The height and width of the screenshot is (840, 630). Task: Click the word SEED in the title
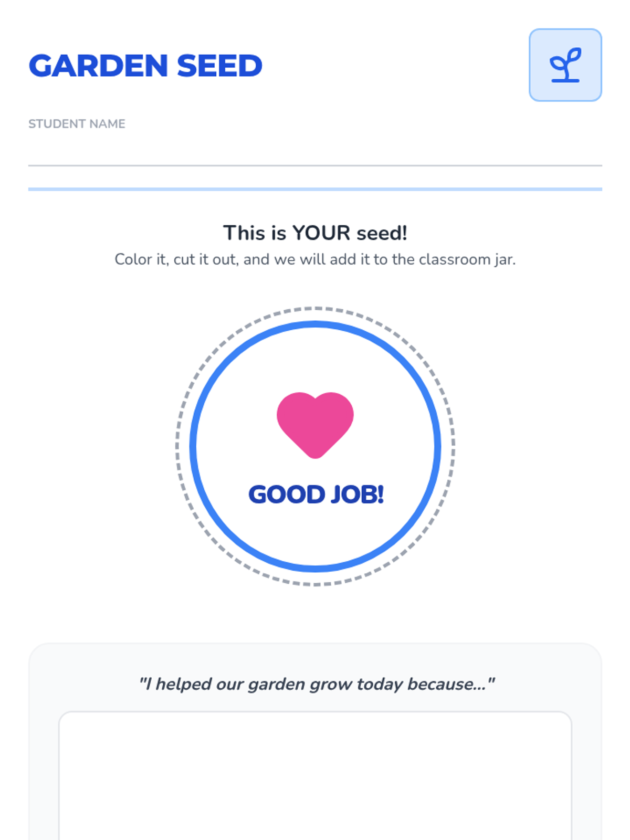pyautogui.click(x=219, y=66)
